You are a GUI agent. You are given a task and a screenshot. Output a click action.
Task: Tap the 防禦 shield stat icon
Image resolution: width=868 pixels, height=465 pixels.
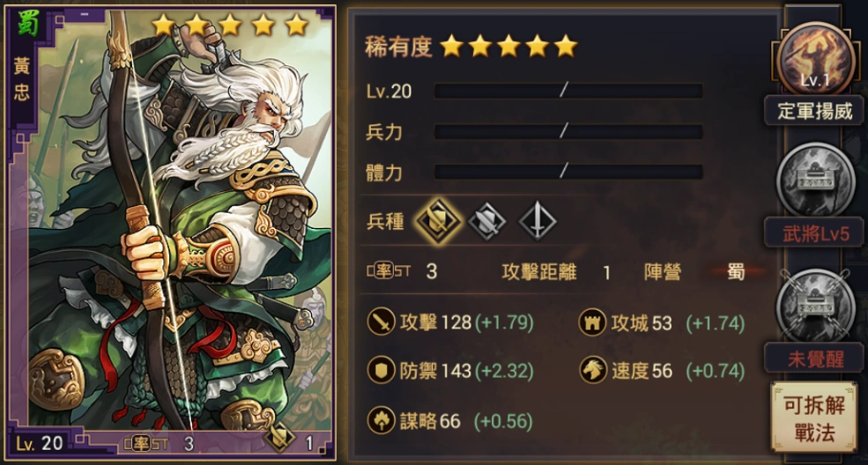pos(381,370)
